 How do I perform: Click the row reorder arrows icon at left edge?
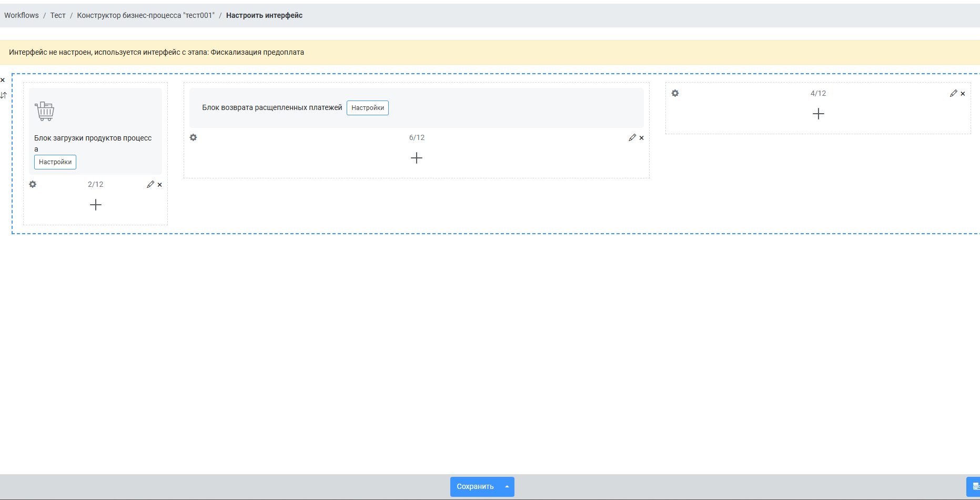pyautogui.click(x=3, y=95)
